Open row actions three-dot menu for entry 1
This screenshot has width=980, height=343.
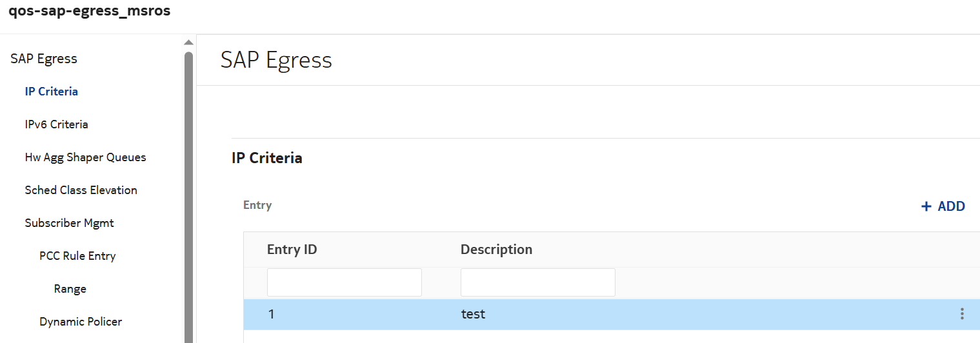[962, 314]
